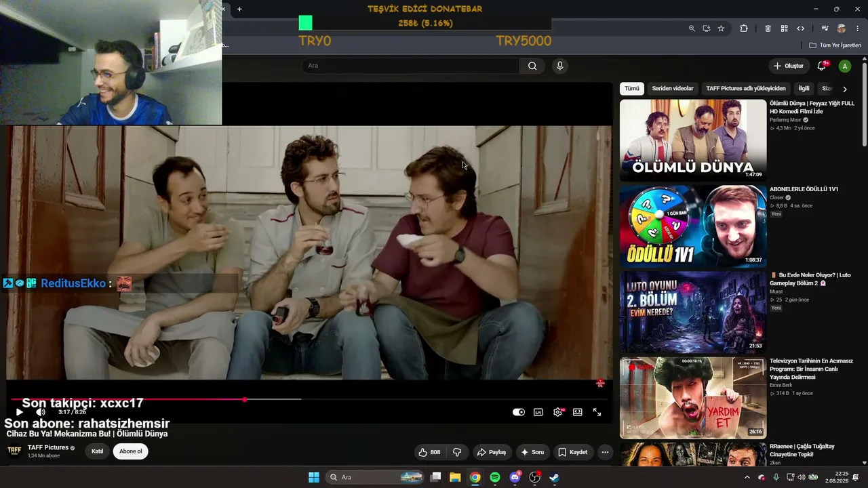Show more filter chips with the right arrow
The width and height of the screenshot is (868, 488).
point(844,89)
